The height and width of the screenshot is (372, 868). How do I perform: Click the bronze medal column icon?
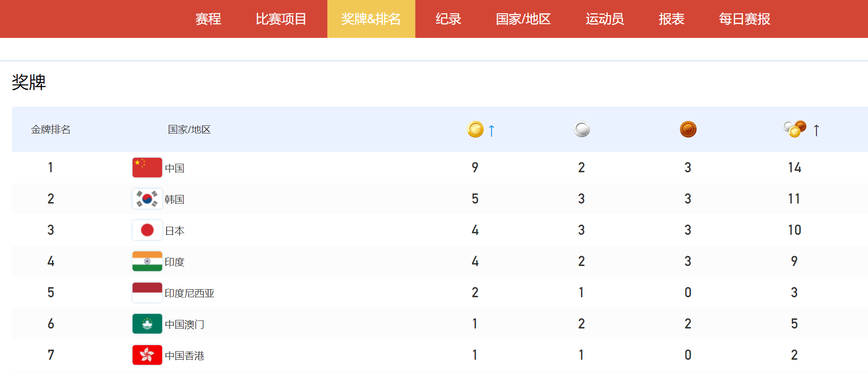(x=688, y=129)
